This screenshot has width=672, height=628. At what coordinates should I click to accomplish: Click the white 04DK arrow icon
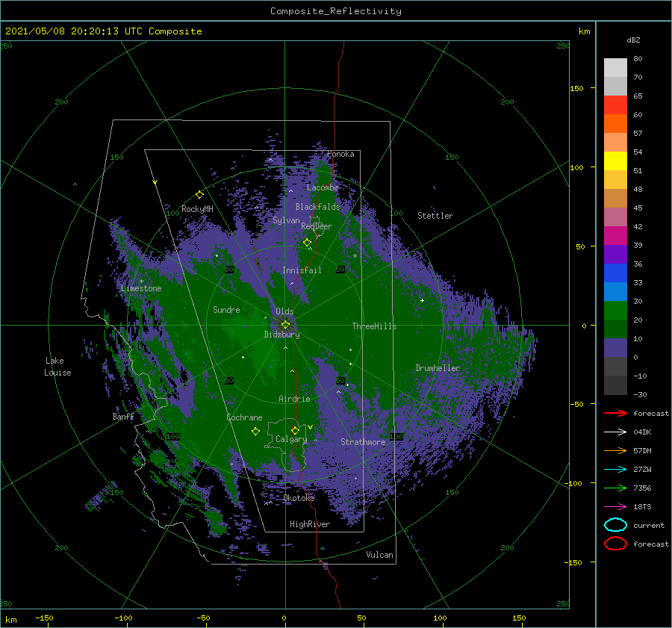615,432
